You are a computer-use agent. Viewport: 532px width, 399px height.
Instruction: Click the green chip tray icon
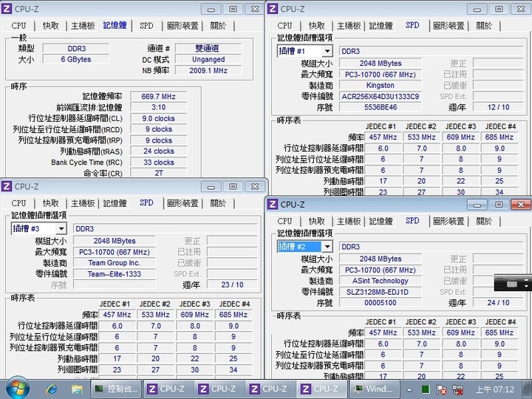point(426,389)
